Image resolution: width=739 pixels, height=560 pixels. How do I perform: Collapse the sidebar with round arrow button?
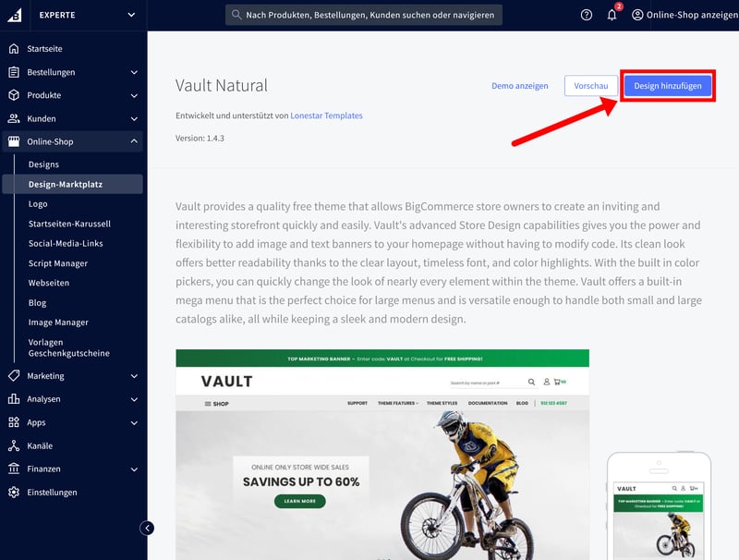coord(147,528)
